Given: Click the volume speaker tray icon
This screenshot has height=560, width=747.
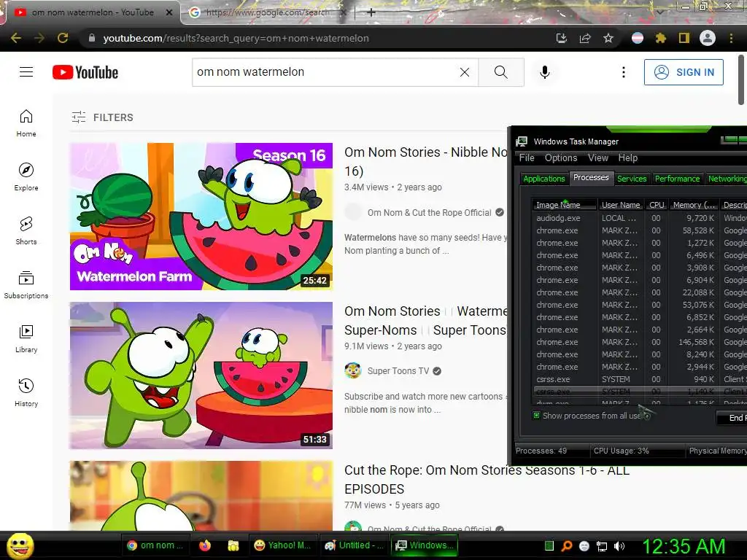Looking at the screenshot, I should click(619, 546).
